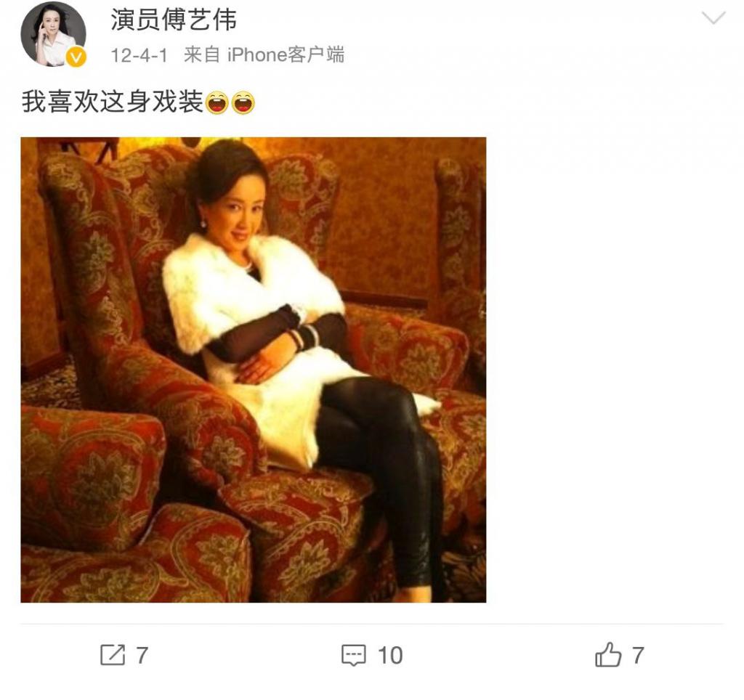Image resolution: width=744 pixels, height=700 pixels.
Task: Open the post text 我喜欢这身戏装
Action: (113, 102)
